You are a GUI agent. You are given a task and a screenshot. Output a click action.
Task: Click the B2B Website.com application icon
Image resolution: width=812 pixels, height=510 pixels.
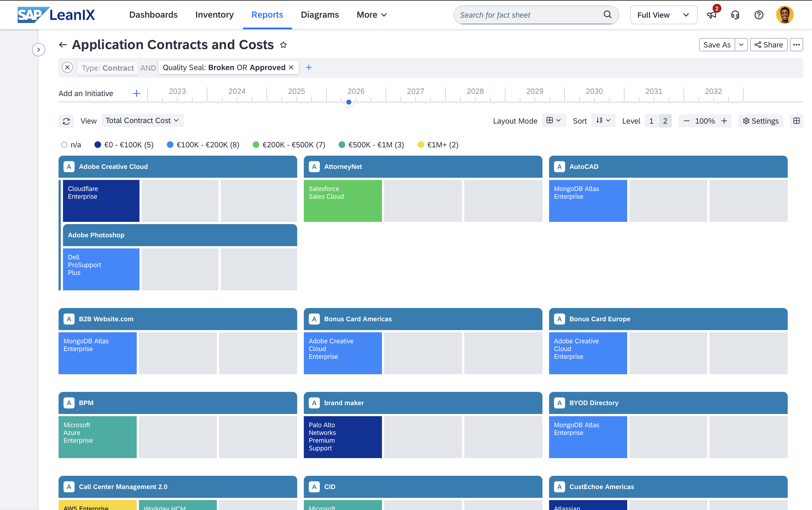point(69,319)
